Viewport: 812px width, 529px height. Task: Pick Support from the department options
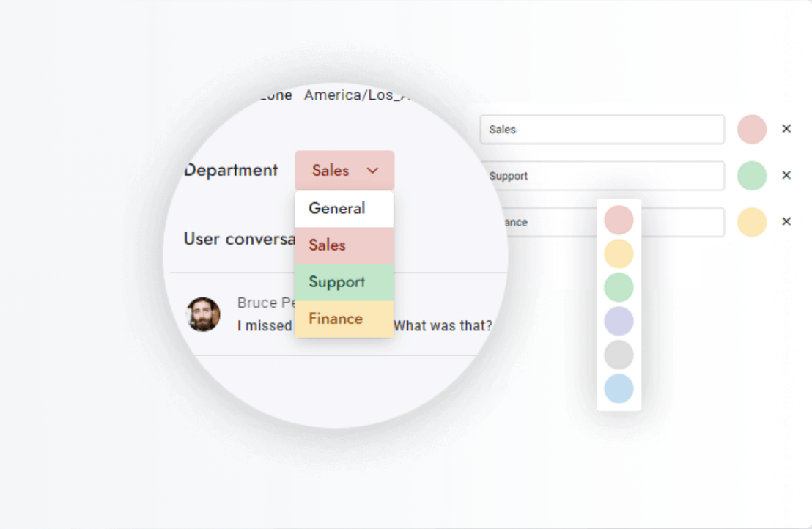(x=344, y=282)
